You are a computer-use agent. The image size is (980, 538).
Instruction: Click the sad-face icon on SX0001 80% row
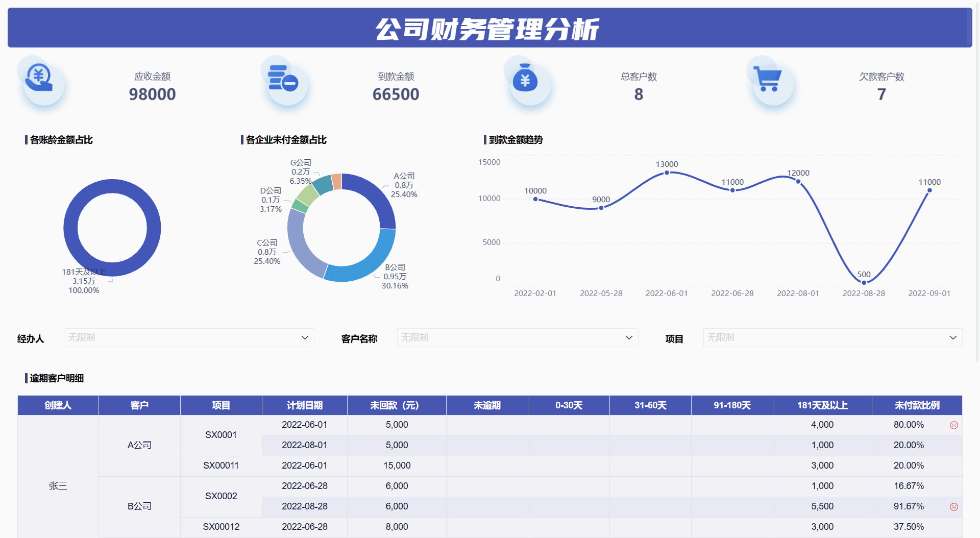tap(954, 425)
